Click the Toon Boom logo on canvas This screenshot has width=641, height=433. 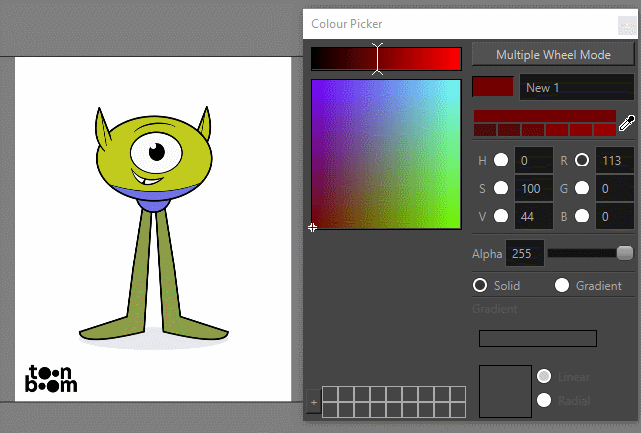(x=52, y=377)
